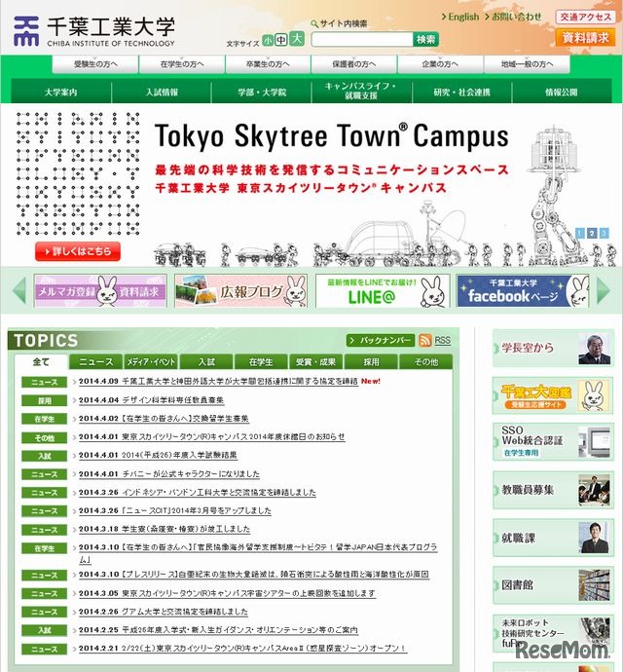Open the 入試情報 main menu
This screenshot has width=623, height=672.
coord(162,92)
